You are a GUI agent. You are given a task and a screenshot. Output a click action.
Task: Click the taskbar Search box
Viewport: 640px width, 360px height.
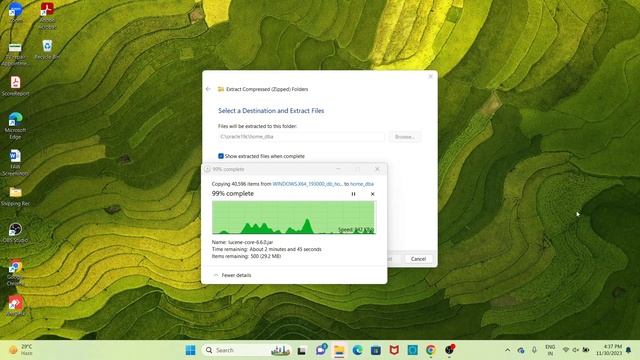tap(247, 350)
